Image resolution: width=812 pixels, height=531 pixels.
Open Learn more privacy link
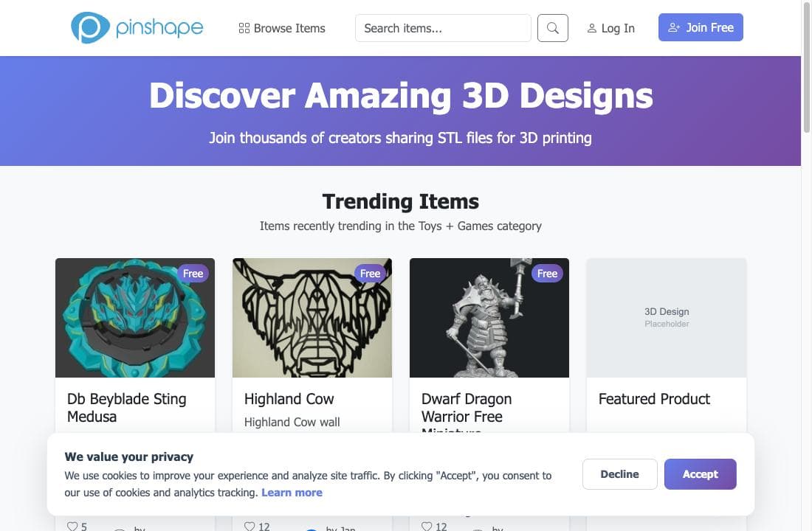[x=292, y=493]
